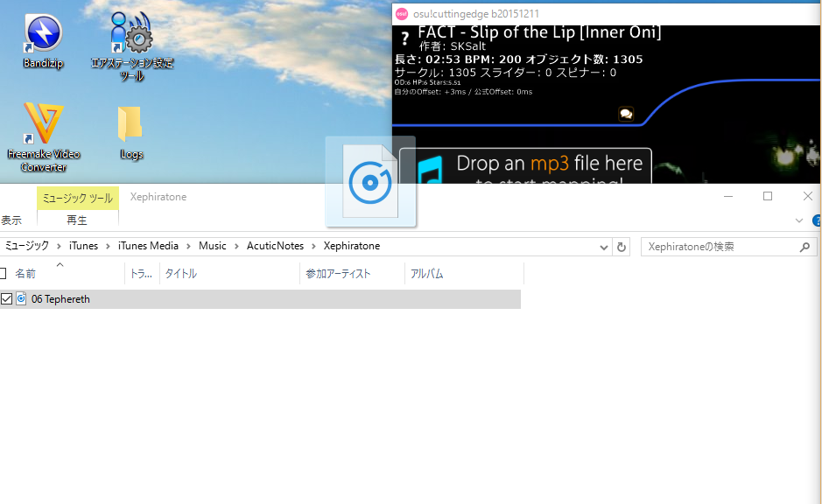Click Xephiratone at end of breadcrumb

point(352,246)
